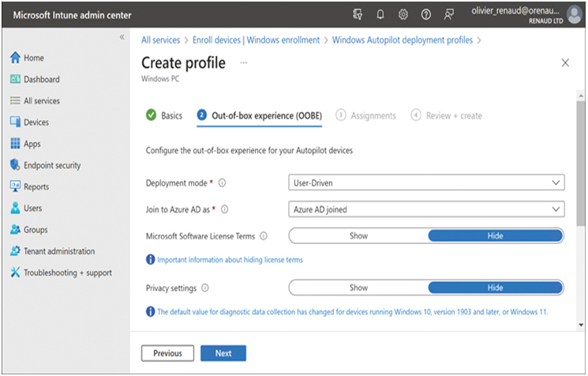Image resolution: width=588 pixels, height=376 pixels.
Task: Click the scrollbar down arrow
Action: pyautogui.click(x=581, y=325)
